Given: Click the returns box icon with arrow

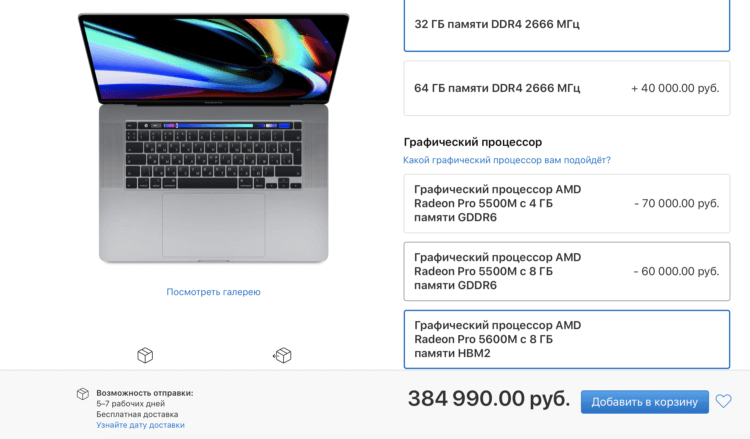Looking at the screenshot, I should [x=282, y=355].
